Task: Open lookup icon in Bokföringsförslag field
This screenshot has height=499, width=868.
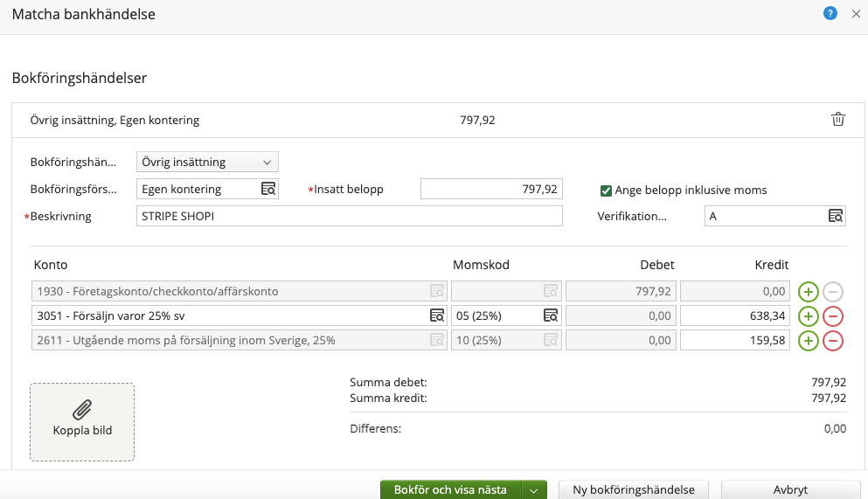Action: click(268, 189)
